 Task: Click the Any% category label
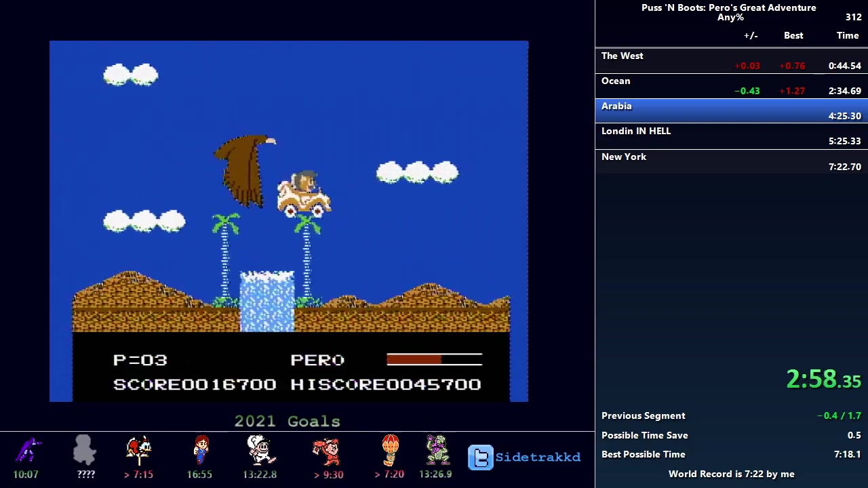click(x=730, y=18)
